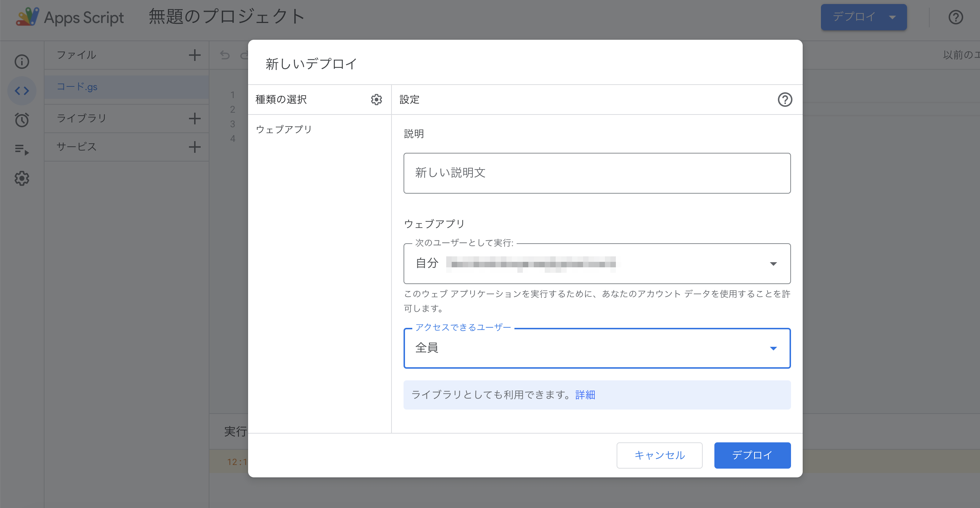View executions using the list icon
Screen dimensions: 980x508
pyautogui.click(x=22, y=150)
